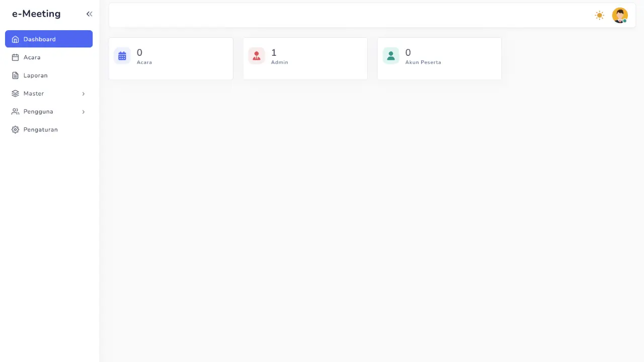Expand the Pengguna submenu chevron

click(84, 112)
